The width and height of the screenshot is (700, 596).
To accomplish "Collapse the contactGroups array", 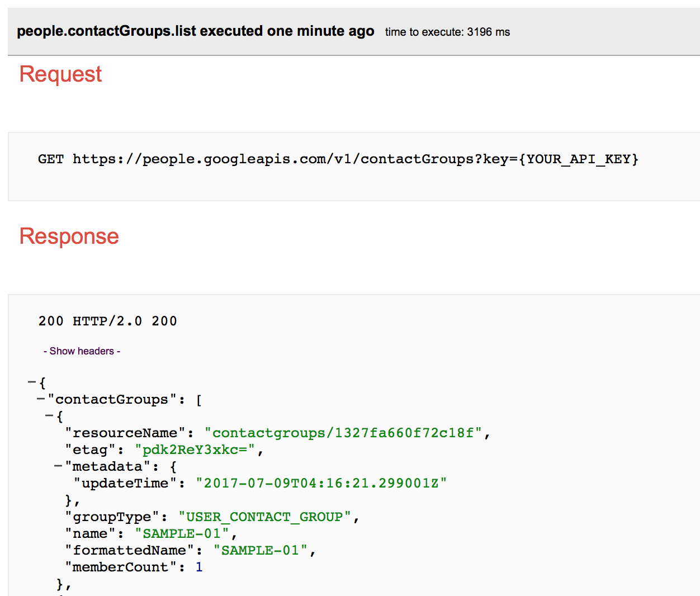I will click(41, 399).
